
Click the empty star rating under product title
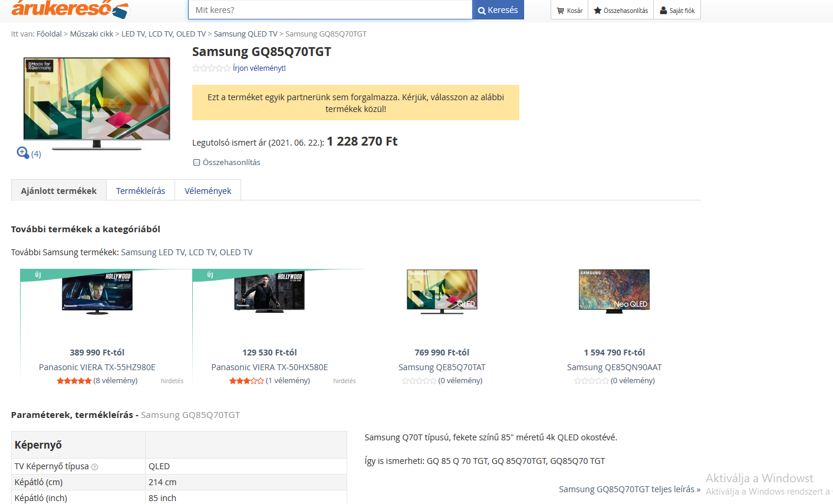(211, 68)
